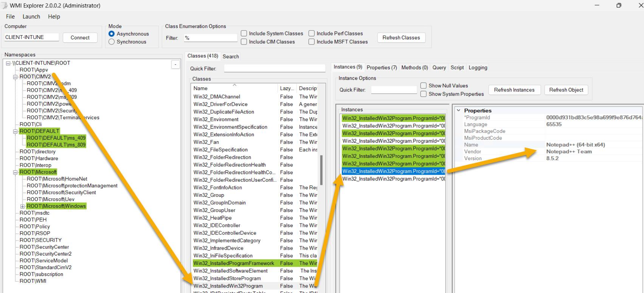Click the Refresh Instances button
This screenshot has height=293, width=644.
(514, 90)
